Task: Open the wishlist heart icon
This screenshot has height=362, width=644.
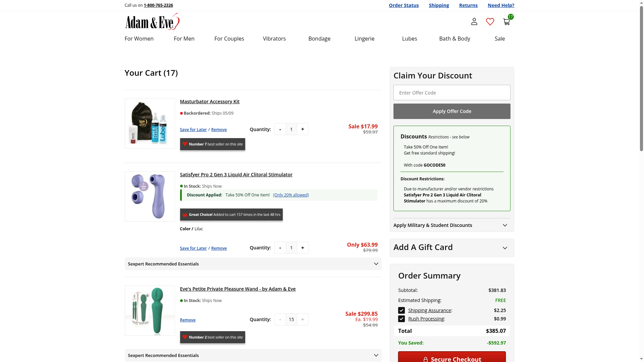Action: [x=490, y=22]
